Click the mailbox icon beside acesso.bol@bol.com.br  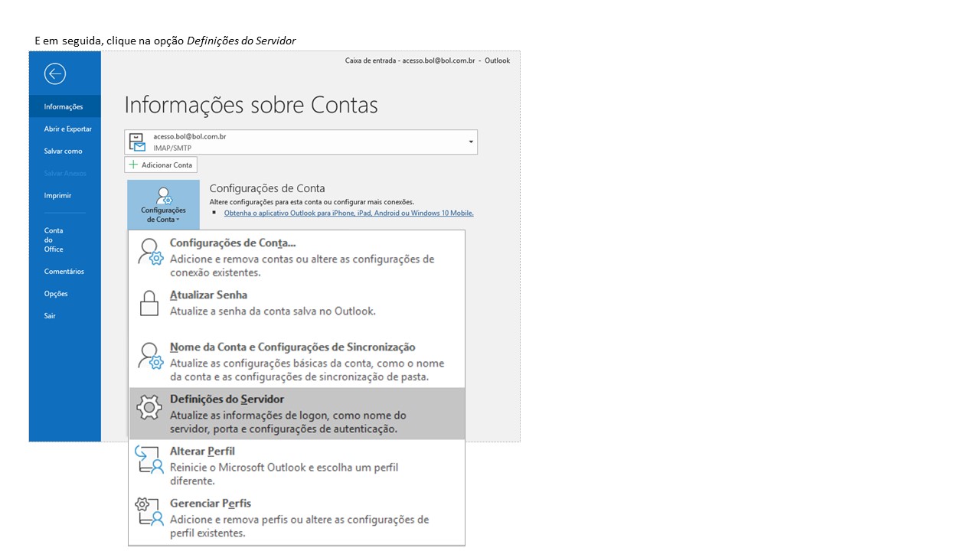(x=137, y=142)
